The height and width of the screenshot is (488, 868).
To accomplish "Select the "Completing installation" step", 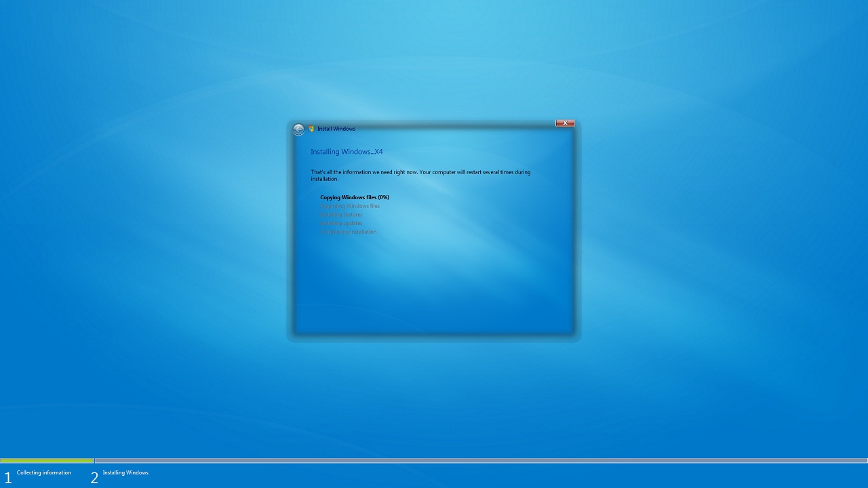I will click(x=348, y=232).
